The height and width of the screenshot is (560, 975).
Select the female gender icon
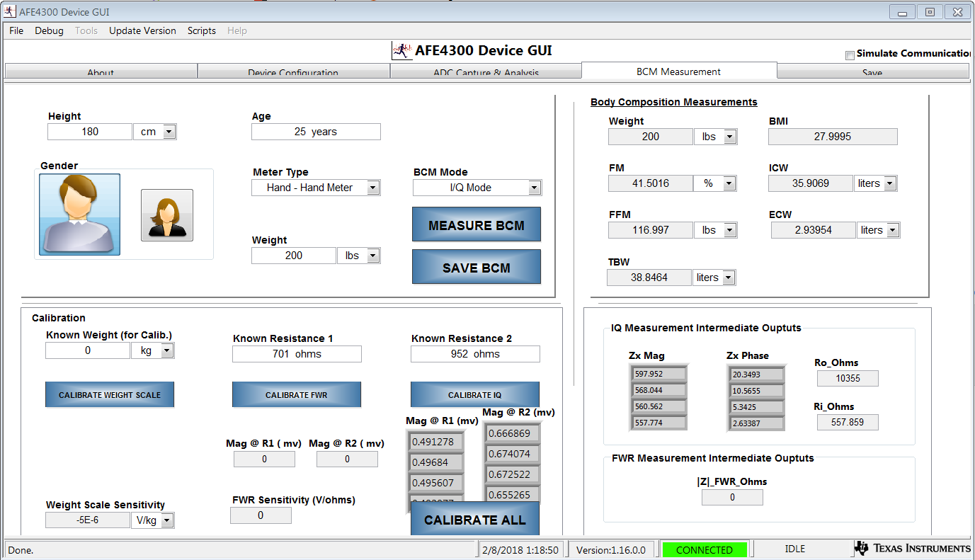[x=167, y=215]
